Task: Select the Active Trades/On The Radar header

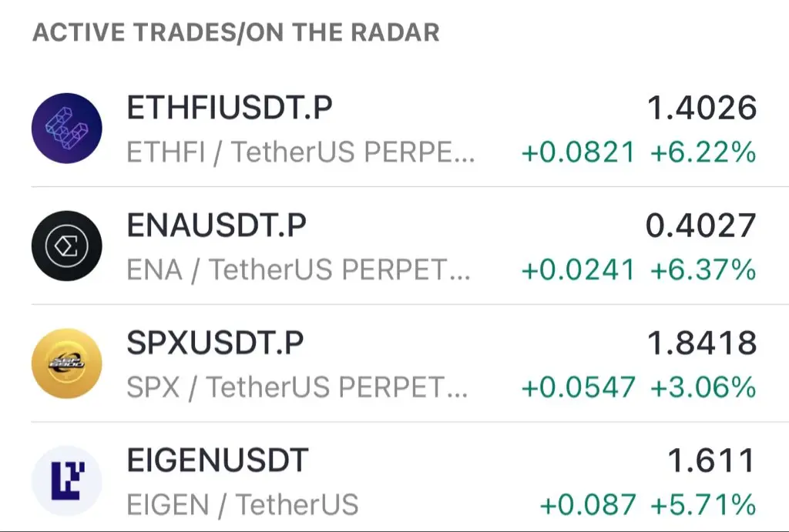Action: [x=236, y=32]
